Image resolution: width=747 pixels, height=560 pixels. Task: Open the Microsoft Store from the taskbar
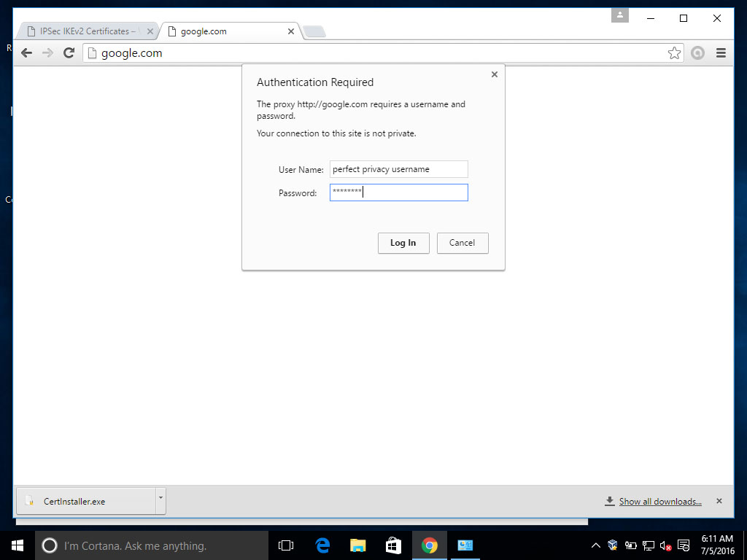click(393, 545)
